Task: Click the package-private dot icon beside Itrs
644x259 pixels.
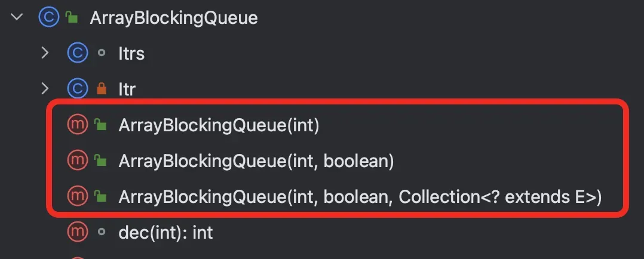Action: (101, 54)
